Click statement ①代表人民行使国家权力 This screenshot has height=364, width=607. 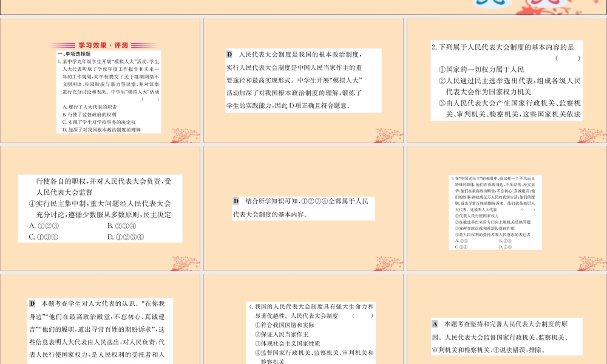click(x=477, y=216)
